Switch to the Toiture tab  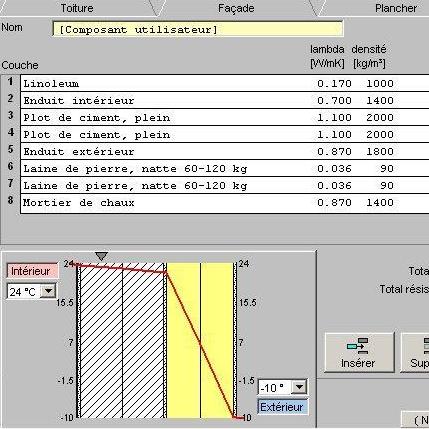coord(77,8)
